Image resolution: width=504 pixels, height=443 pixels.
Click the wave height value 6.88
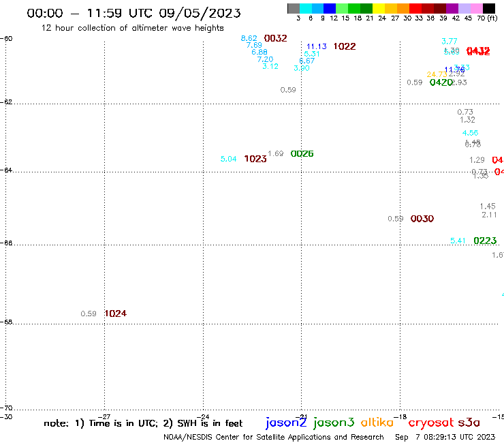pos(259,52)
